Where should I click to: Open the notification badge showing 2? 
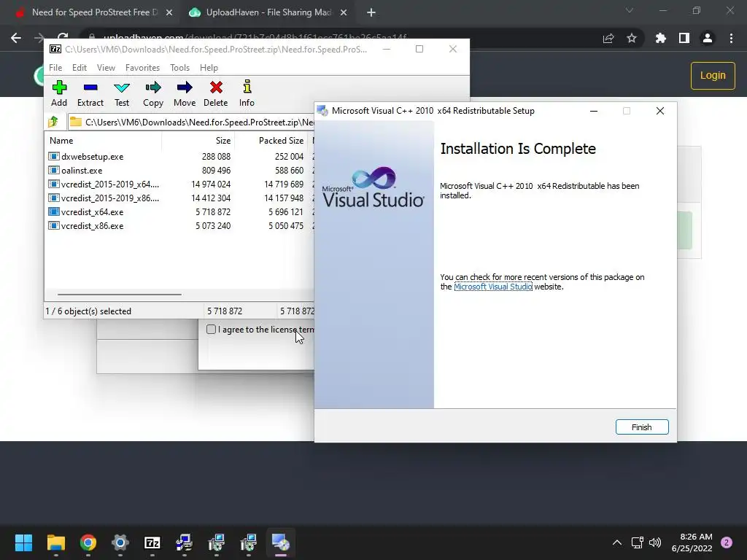[727, 542]
